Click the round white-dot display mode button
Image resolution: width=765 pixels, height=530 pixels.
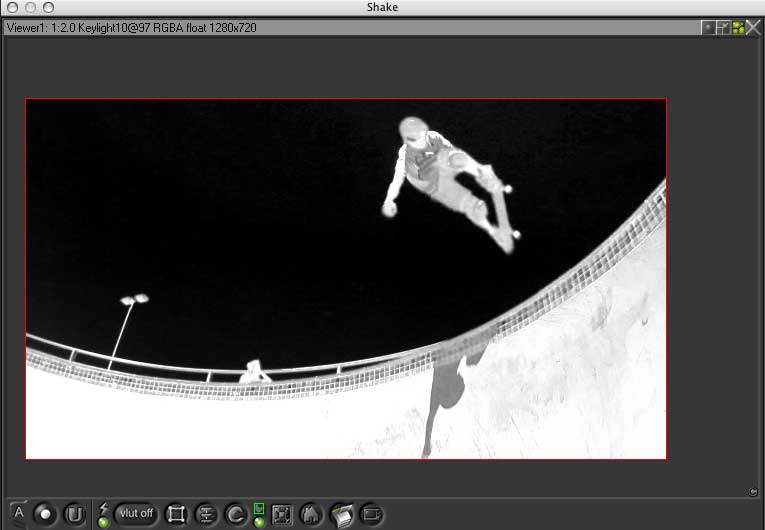coord(45,514)
